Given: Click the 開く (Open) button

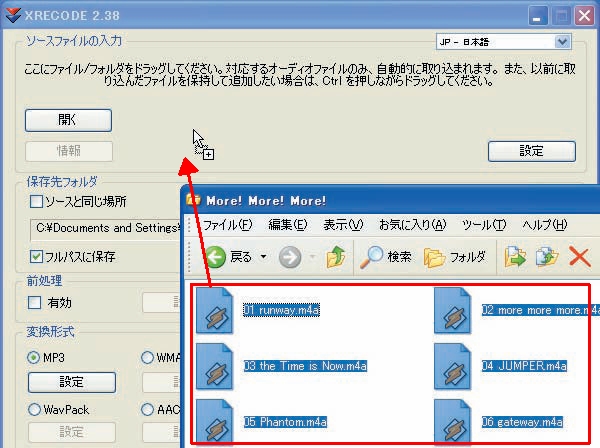Looking at the screenshot, I should [x=68, y=120].
